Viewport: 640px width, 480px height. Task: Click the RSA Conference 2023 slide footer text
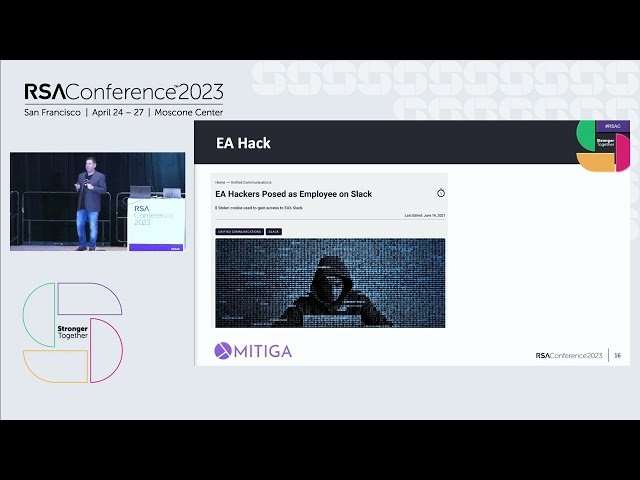tap(569, 356)
